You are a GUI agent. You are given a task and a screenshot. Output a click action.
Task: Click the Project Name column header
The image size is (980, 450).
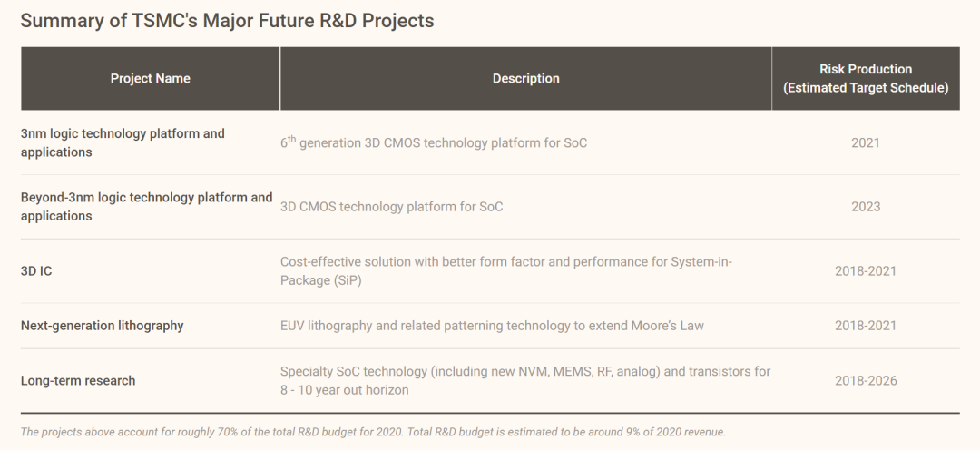(150, 78)
